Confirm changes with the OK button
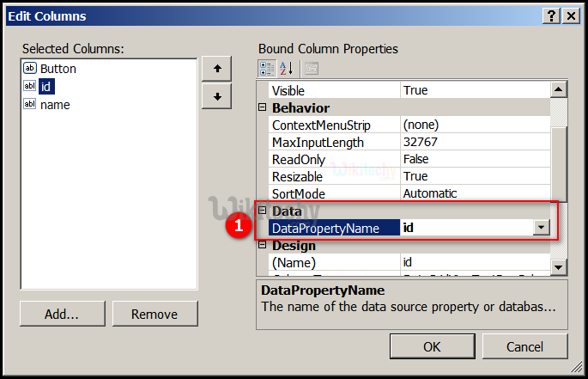 point(432,346)
